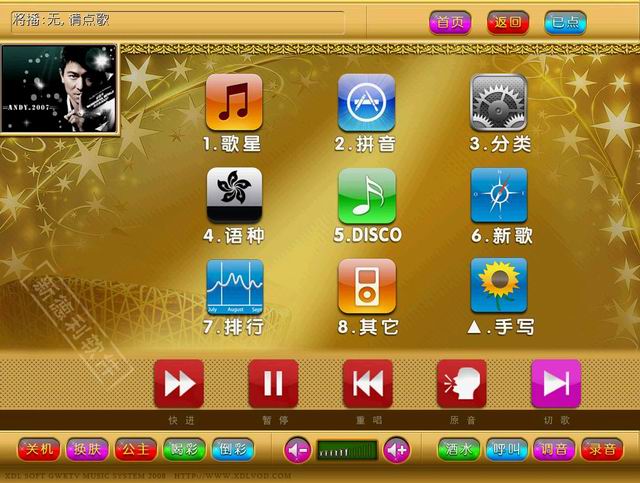Open the 1.歌星 singer search icon
Screen dimensions: 640x483
click(x=234, y=102)
